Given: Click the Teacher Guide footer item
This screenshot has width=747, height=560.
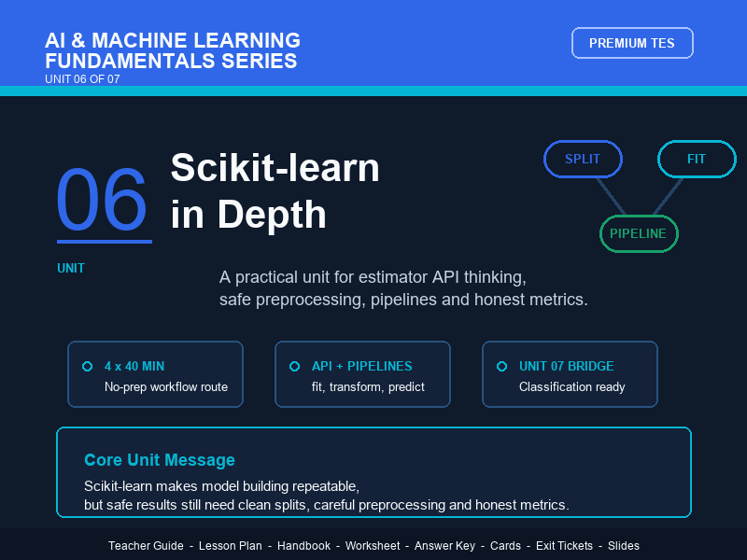Looking at the screenshot, I should pos(146,546).
